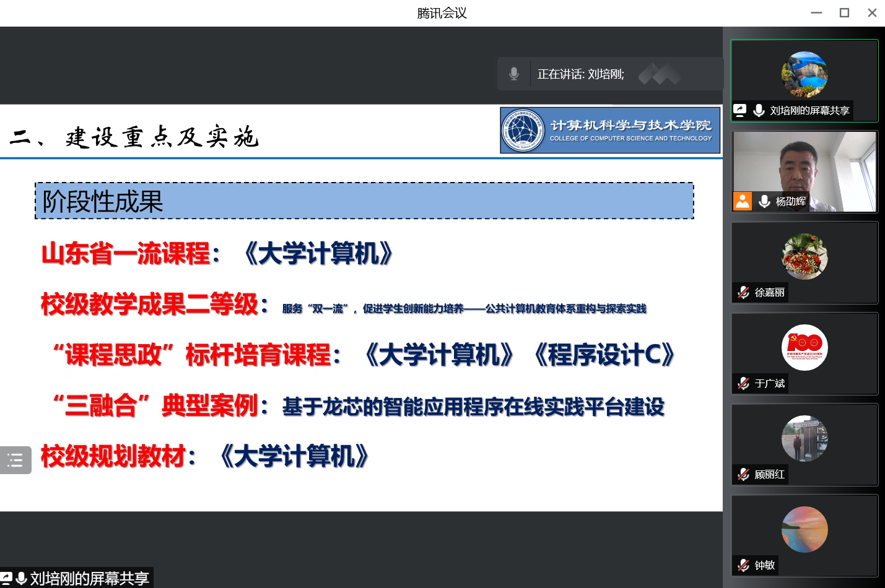Click muted microphone icon for 徐嘉丽

744,292
